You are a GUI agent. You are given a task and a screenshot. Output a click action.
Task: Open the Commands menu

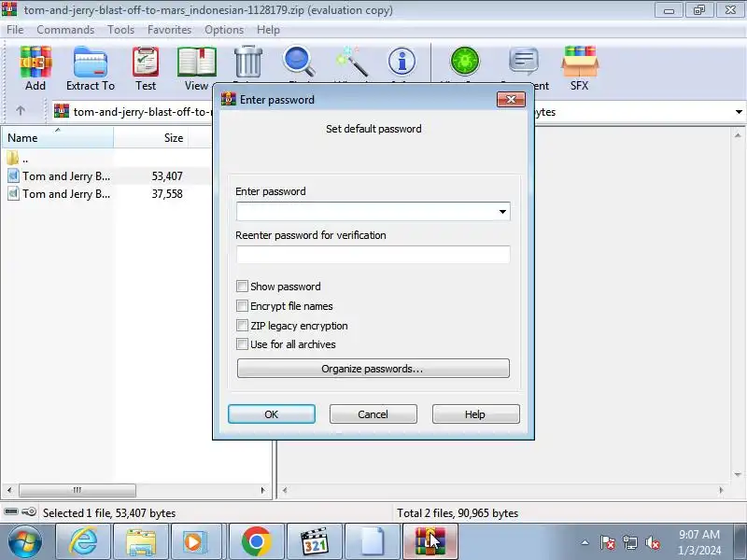[65, 30]
